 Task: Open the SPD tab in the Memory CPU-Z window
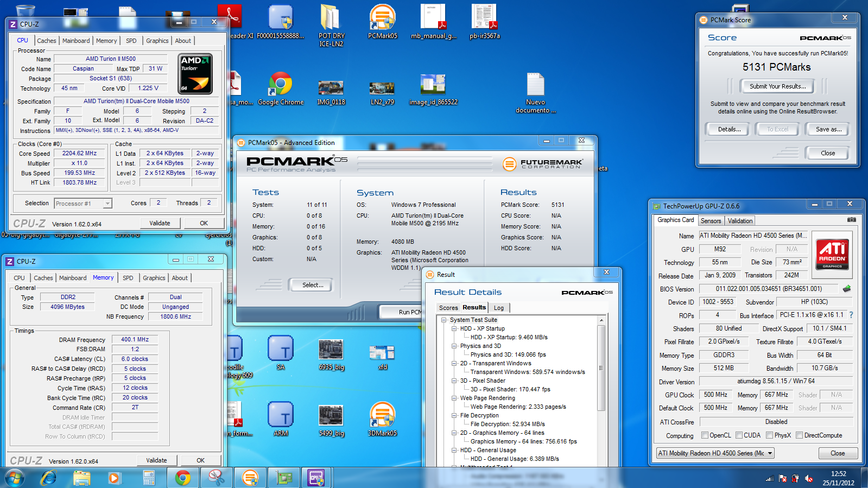[128, 278]
